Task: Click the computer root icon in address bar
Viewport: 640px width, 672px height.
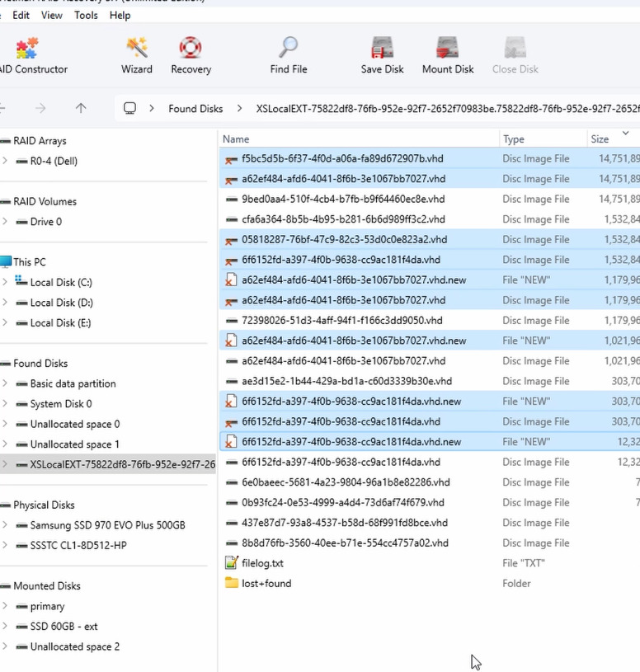Action: point(129,108)
